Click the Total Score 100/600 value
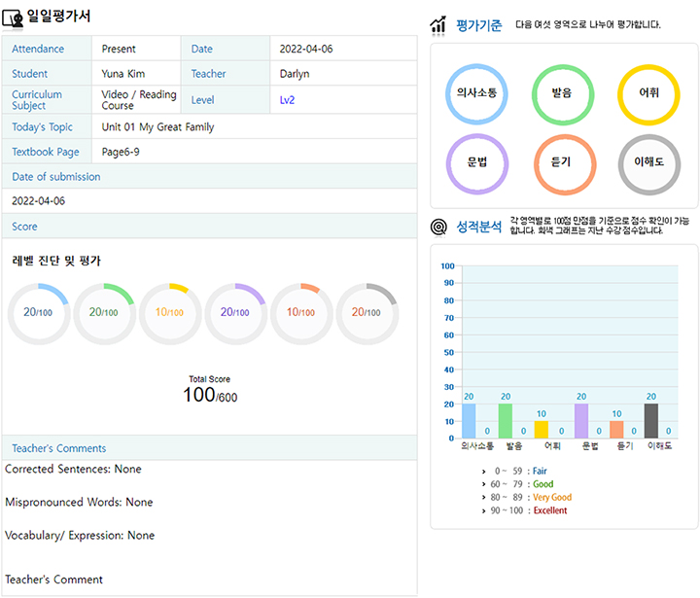Viewport: 700px width, 598px height. pyautogui.click(x=209, y=396)
